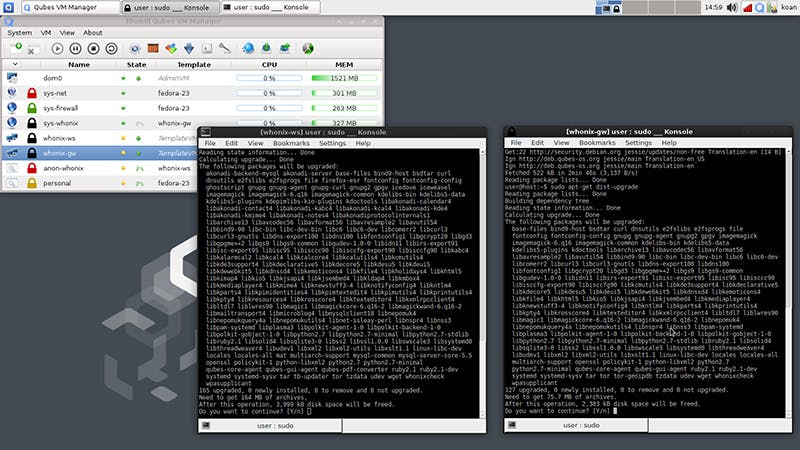Open the System menu in VM Manager
Image resolution: width=800 pixels, height=450 pixels.
point(19,33)
